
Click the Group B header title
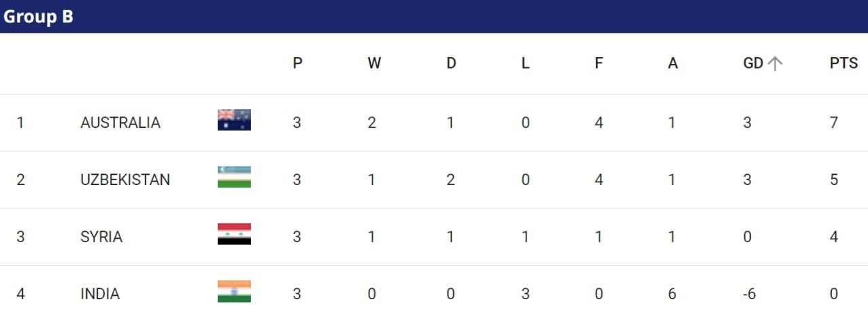(x=38, y=17)
